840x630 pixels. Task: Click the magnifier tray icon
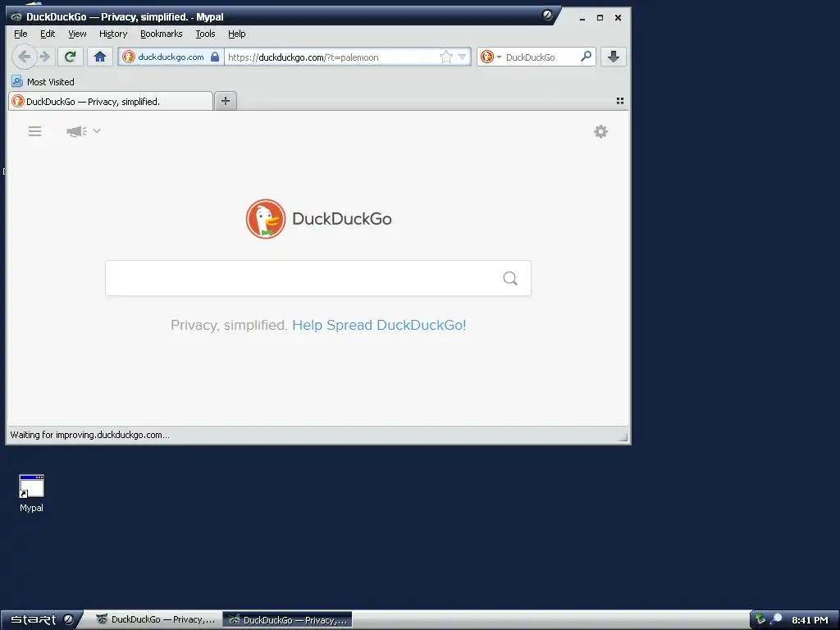pos(776,619)
